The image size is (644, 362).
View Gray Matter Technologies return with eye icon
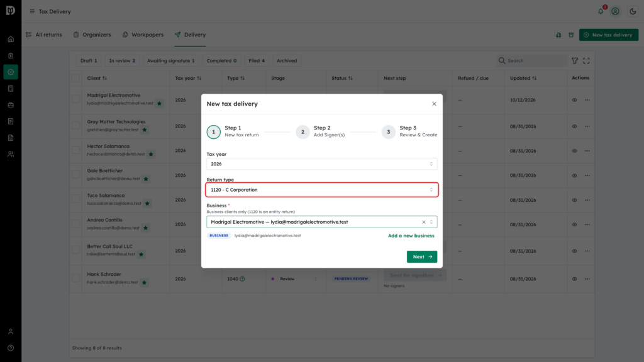pyautogui.click(x=574, y=126)
